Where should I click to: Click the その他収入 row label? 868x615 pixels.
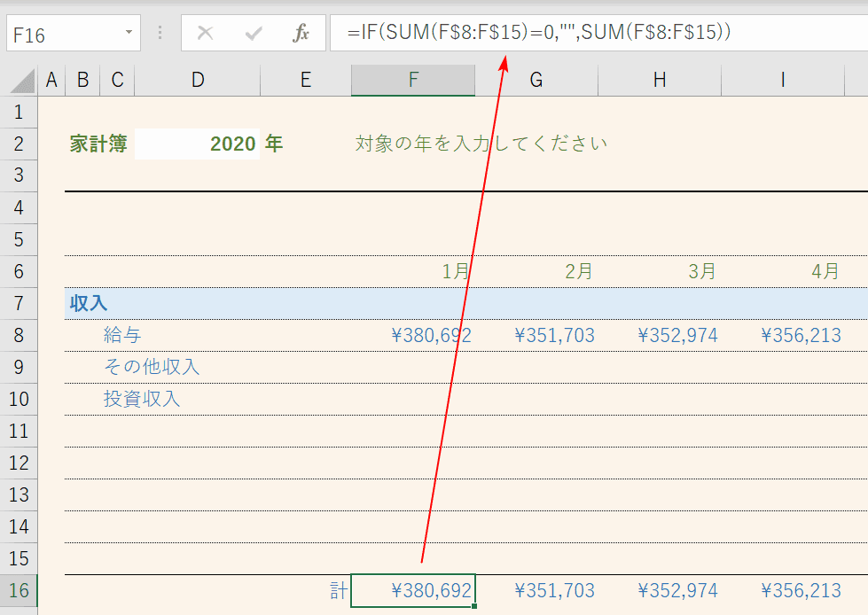pyautogui.click(x=152, y=367)
